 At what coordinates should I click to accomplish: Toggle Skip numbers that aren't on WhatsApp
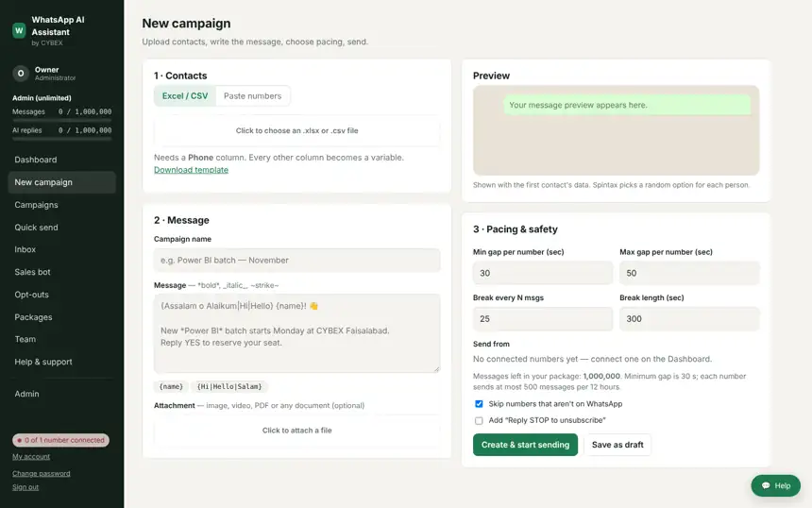(479, 404)
